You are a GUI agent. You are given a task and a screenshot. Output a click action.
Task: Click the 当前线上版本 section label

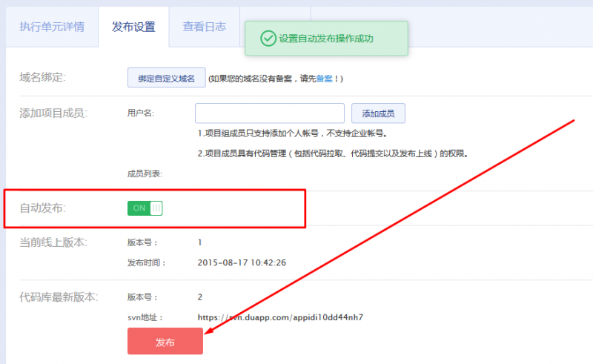coord(53,242)
